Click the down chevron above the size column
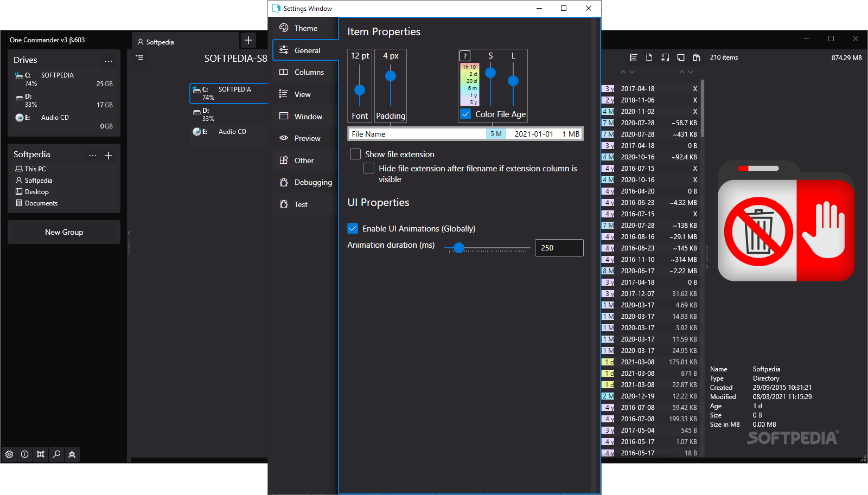Screen dimensions: 868x495 click(690, 72)
